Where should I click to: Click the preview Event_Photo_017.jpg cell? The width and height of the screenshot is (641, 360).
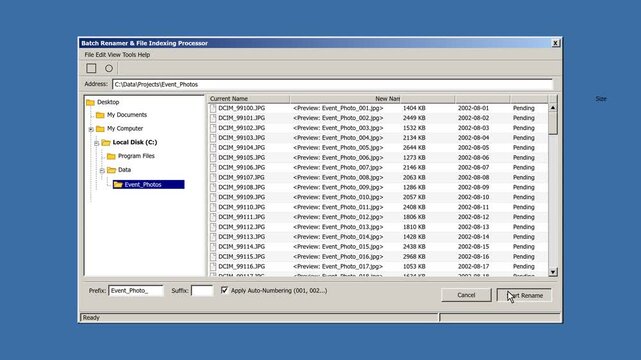[338, 266]
